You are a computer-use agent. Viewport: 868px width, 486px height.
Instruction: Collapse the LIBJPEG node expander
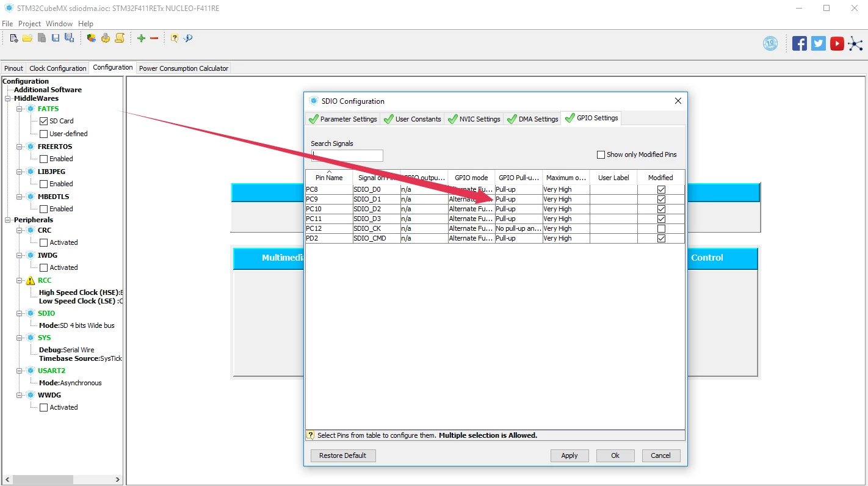20,172
